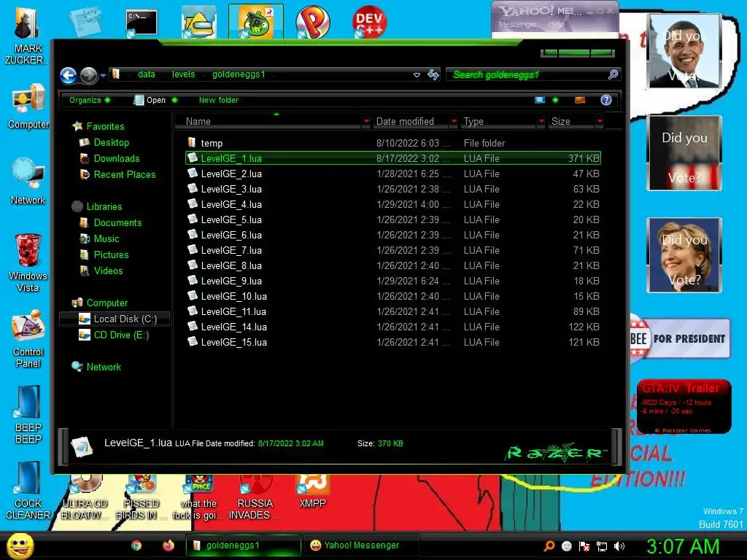The image size is (747, 560).
Task: Click the change view icon in toolbar
Action: click(540, 100)
